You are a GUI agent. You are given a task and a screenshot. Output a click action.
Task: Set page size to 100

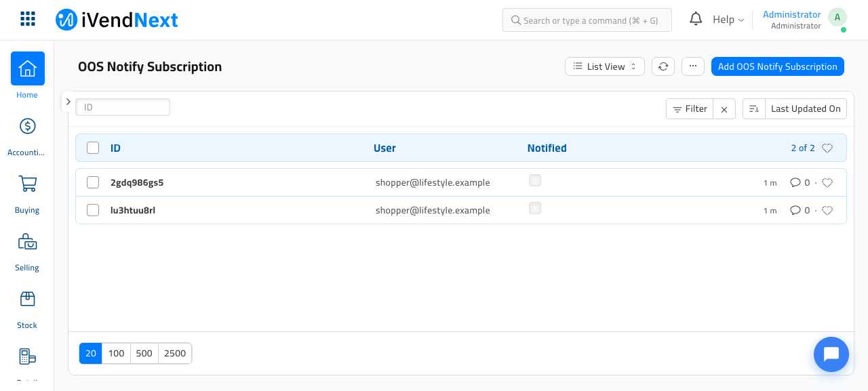(x=117, y=353)
